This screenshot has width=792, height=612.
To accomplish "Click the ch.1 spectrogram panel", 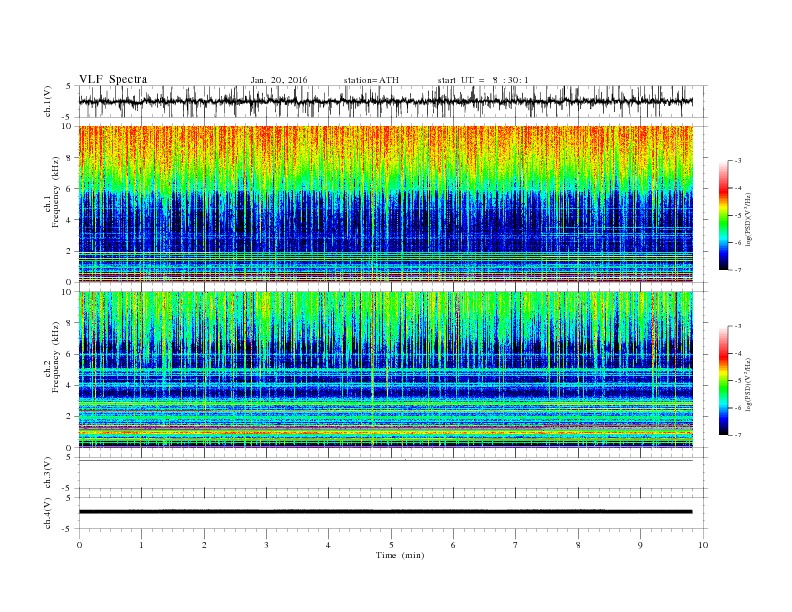I will point(385,204).
